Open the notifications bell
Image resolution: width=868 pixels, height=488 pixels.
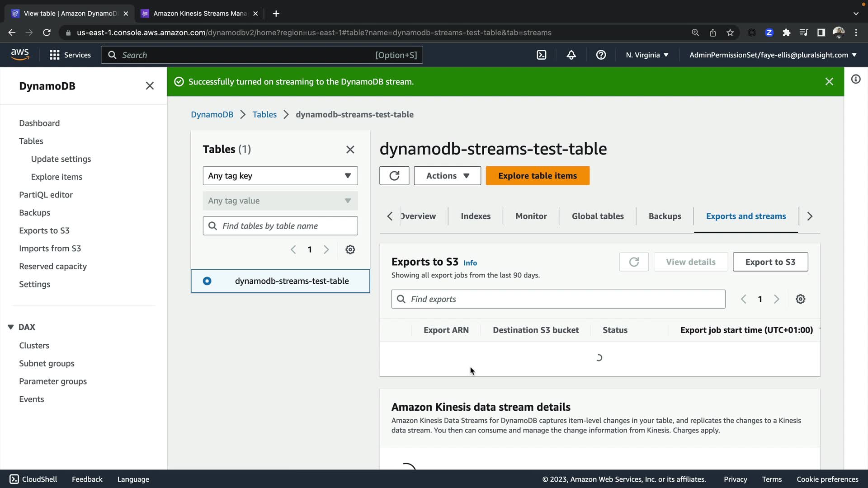pos(571,55)
